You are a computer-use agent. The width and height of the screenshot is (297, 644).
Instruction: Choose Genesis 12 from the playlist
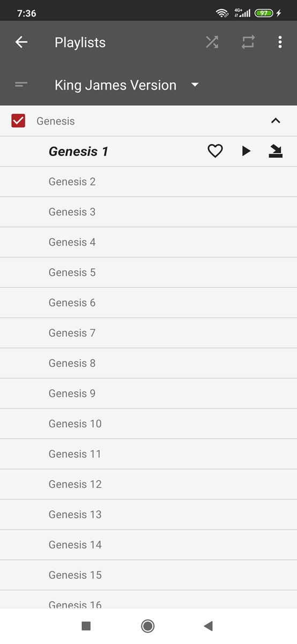pyautogui.click(x=148, y=484)
